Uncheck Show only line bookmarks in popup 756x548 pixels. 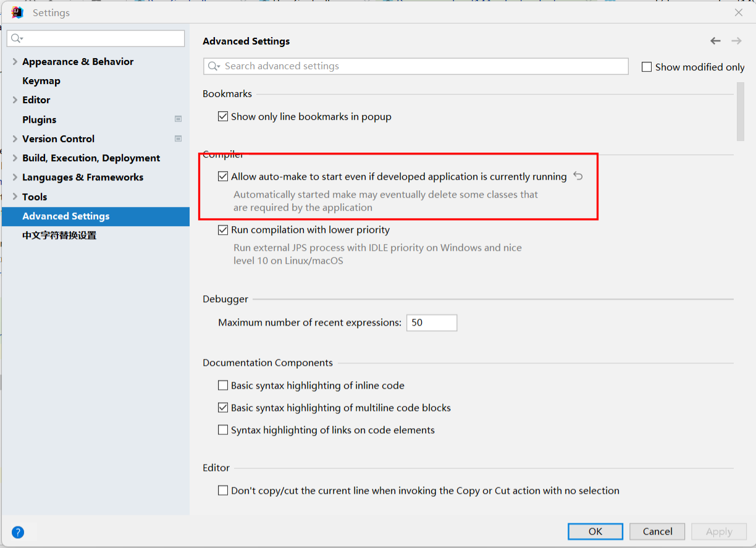pyautogui.click(x=223, y=116)
